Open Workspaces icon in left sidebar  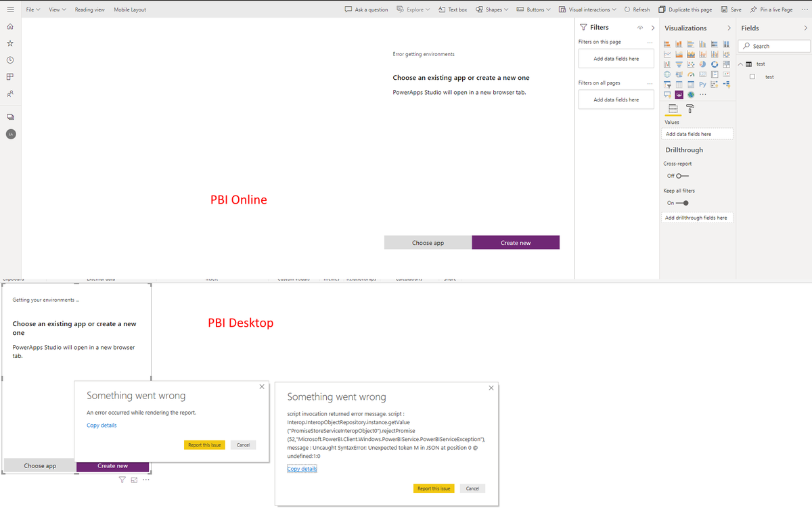pyautogui.click(x=10, y=117)
